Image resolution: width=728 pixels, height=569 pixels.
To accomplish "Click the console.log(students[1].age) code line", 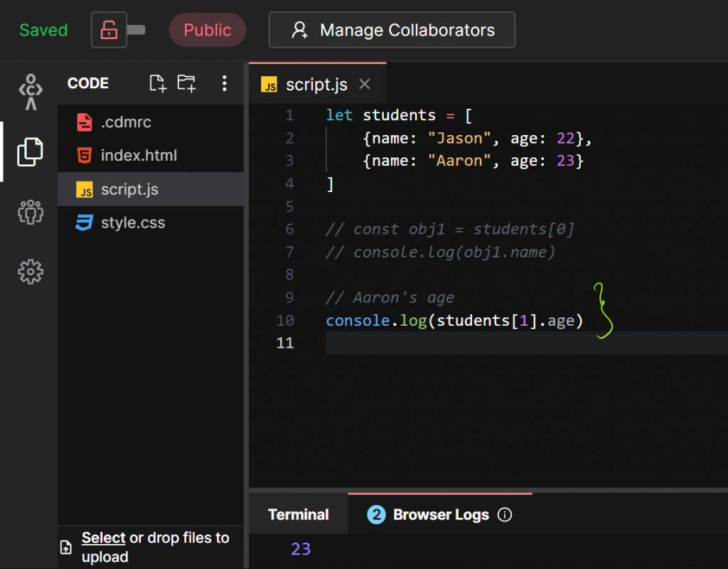I will tap(454, 321).
